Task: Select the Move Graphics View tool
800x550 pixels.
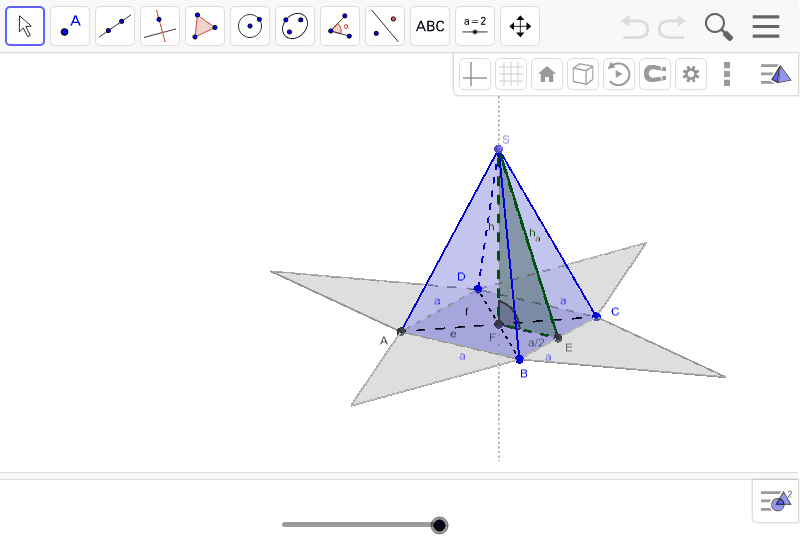Action: tap(520, 26)
